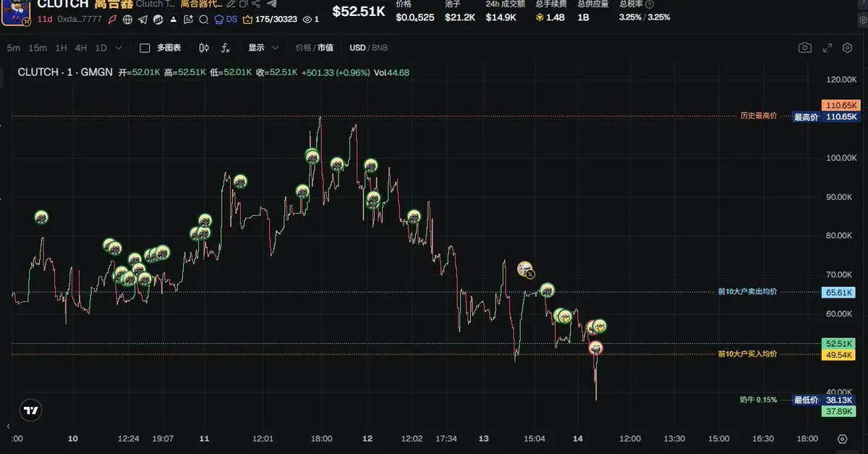This screenshot has height=454, width=868.
Task: Open the token's Telegram link icon
Action: click(142, 20)
